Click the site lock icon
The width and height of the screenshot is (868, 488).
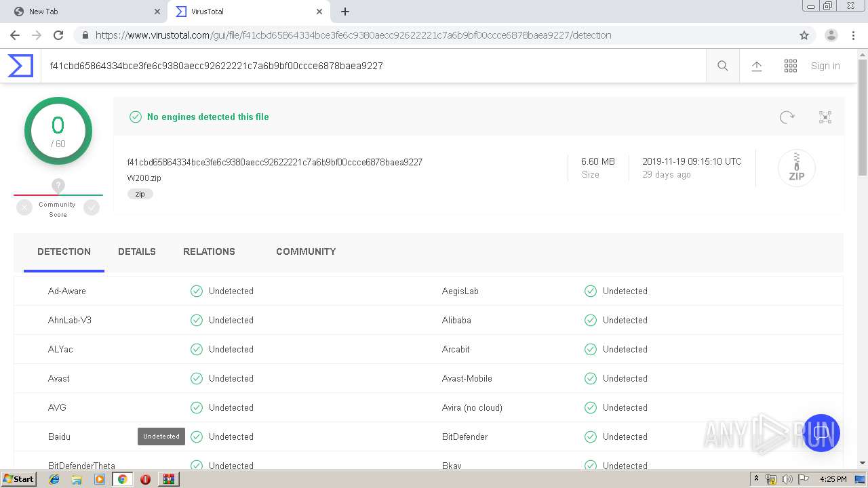(85, 35)
